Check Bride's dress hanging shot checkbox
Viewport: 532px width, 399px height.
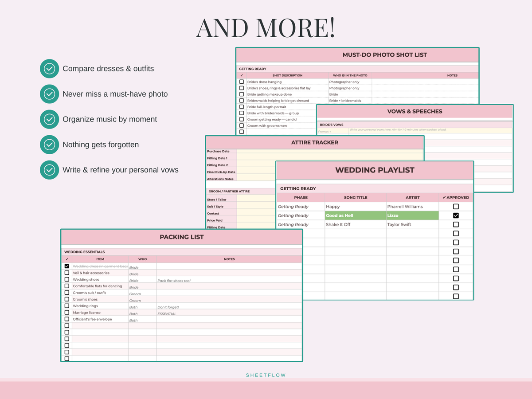point(242,82)
